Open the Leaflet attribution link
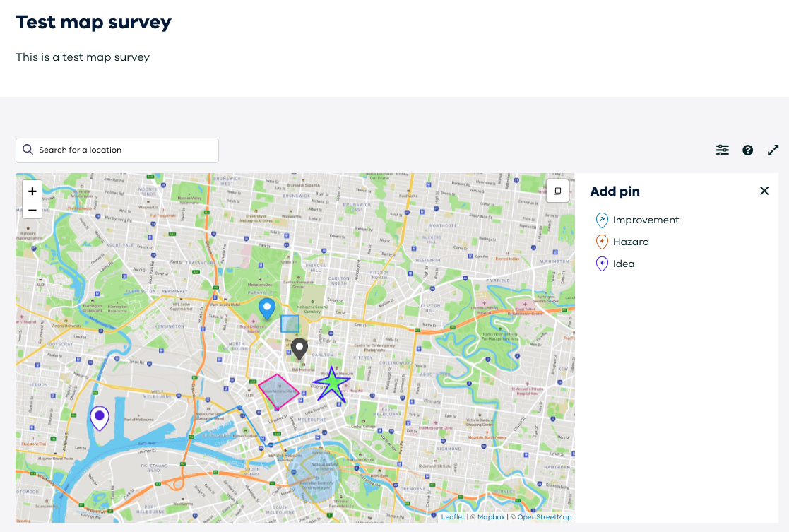This screenshot has width=789, height=532. [x=453, y=517]
